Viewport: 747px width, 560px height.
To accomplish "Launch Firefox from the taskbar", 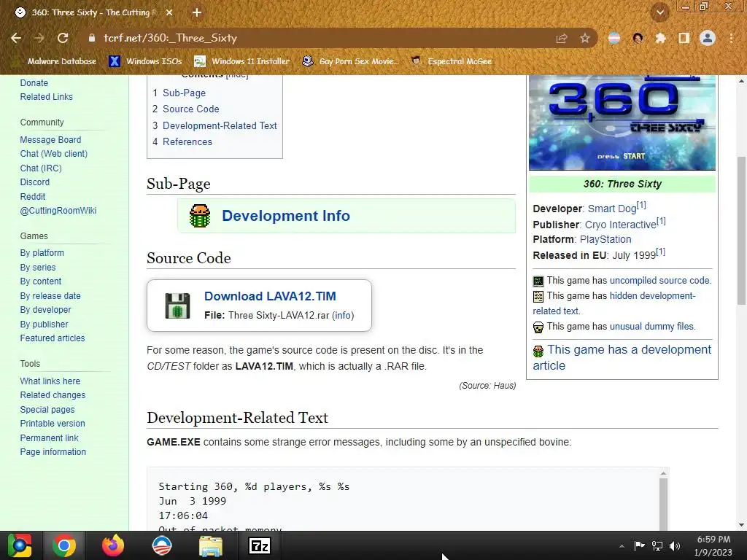I will point(113,545).
